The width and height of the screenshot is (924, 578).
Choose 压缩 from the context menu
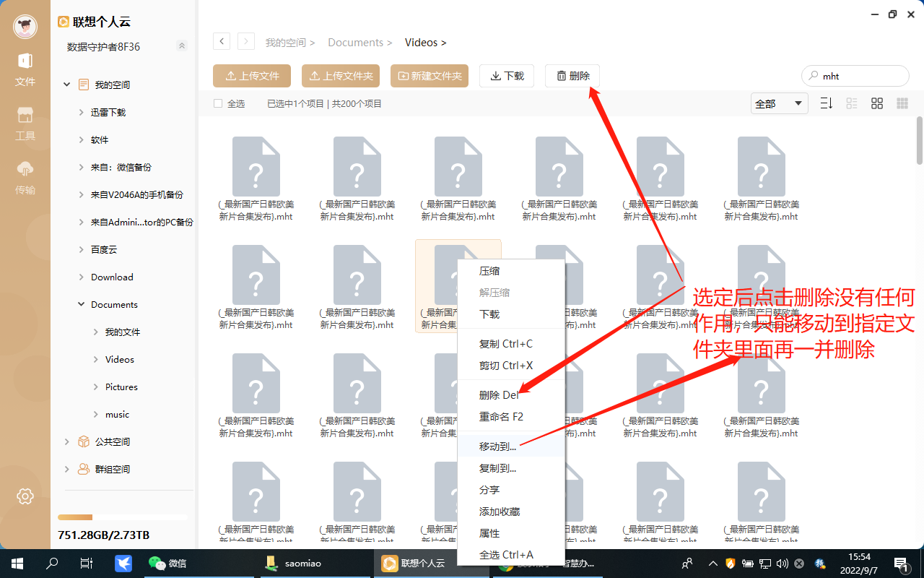(x=511, y=271)
